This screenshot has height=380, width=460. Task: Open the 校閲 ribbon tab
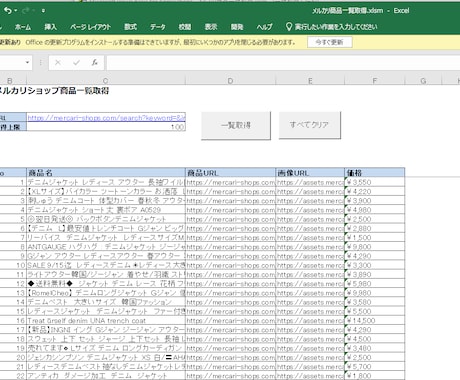pos(185,27)
